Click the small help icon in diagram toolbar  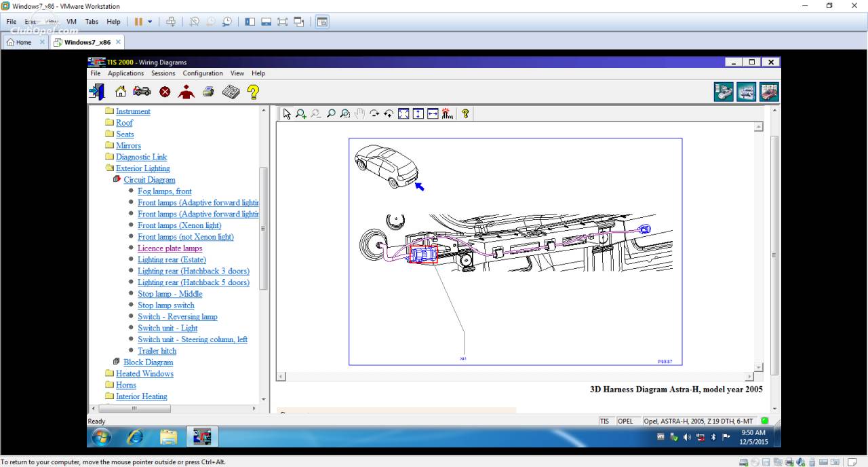point(465,114)
